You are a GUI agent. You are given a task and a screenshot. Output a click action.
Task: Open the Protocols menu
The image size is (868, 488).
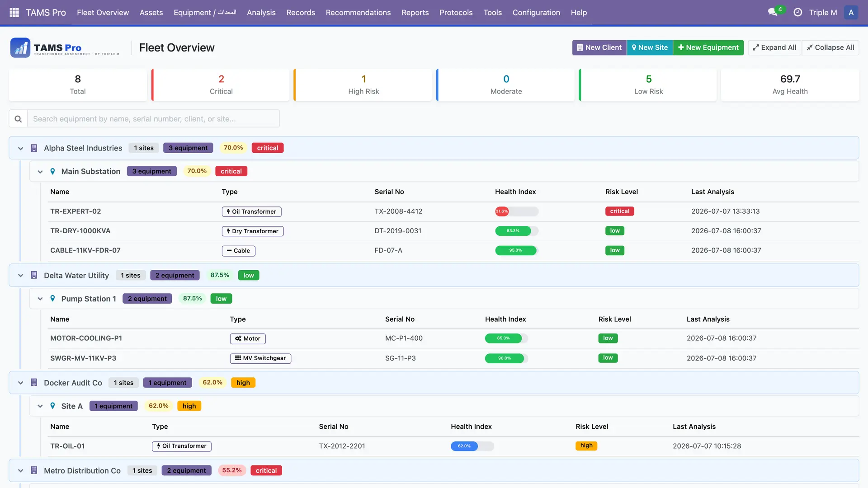coord(456,13)
